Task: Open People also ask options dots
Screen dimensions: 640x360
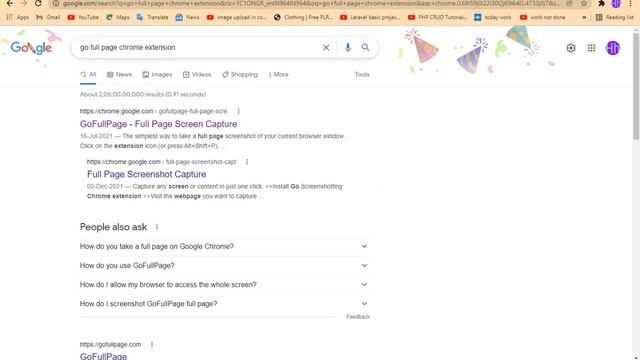Action: (157, 227)
